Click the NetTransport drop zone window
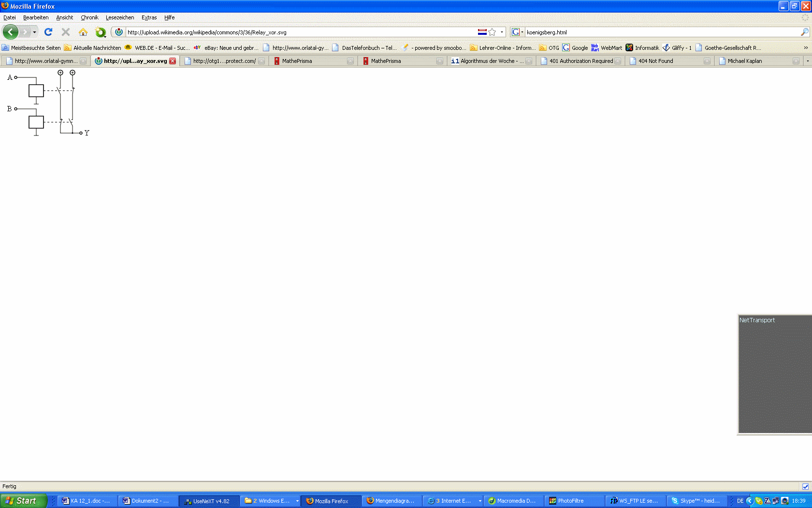This screenshot has height=508, width=812. (775, 374)
